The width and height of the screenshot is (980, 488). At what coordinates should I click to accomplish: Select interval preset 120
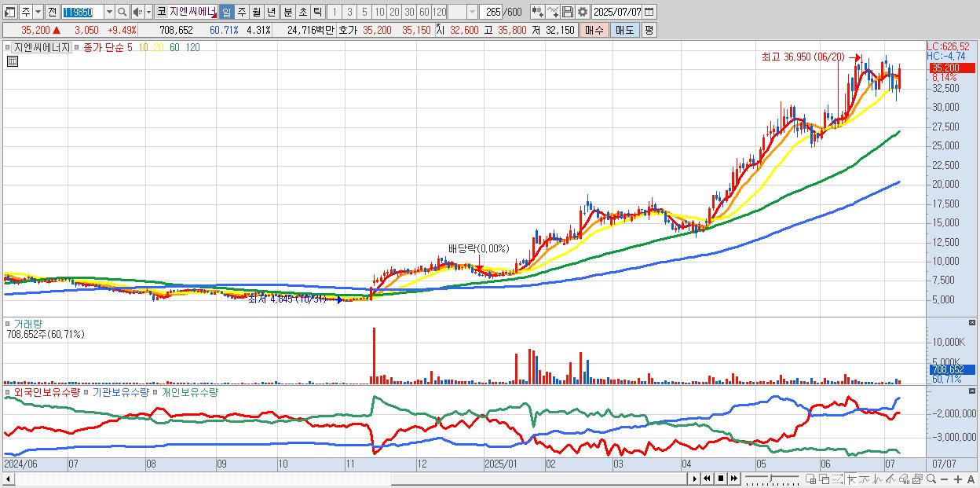[x=439, y=12]
